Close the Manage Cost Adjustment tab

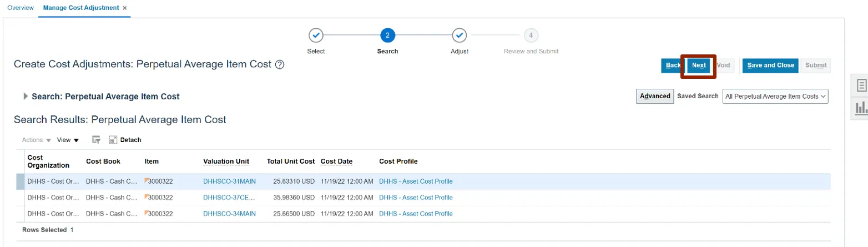[125, 8]
